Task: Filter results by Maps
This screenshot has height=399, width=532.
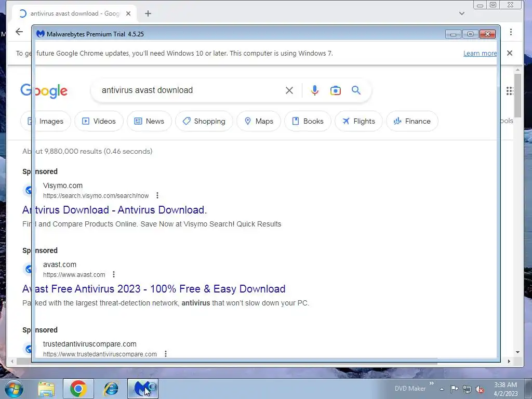Action: 259,121
